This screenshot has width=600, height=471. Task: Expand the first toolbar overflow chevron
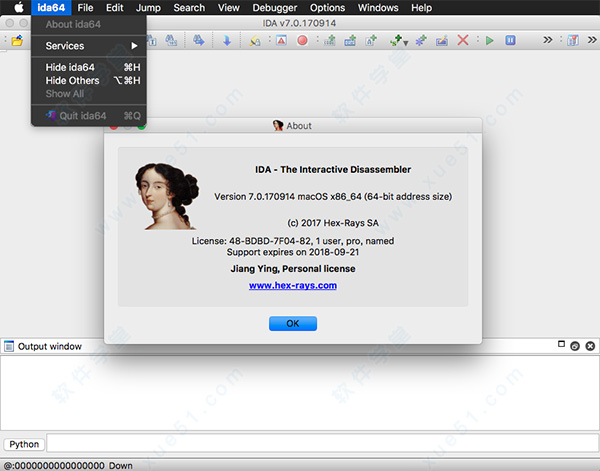[x=548, y=40]
